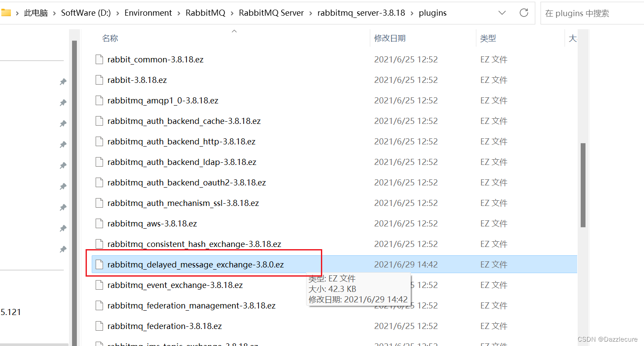This screenshot has height=346, width=644.
Task: Sort files by the 类型 column header
Action: click(x=488, y=38)
